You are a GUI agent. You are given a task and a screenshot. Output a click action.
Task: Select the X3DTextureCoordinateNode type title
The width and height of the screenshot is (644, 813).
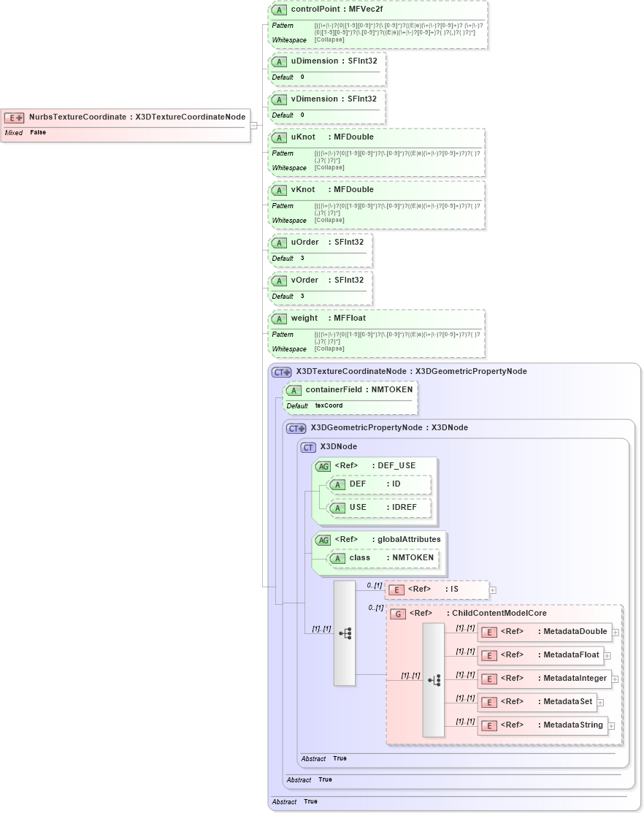pyautogui.click(x=411, y=372)
